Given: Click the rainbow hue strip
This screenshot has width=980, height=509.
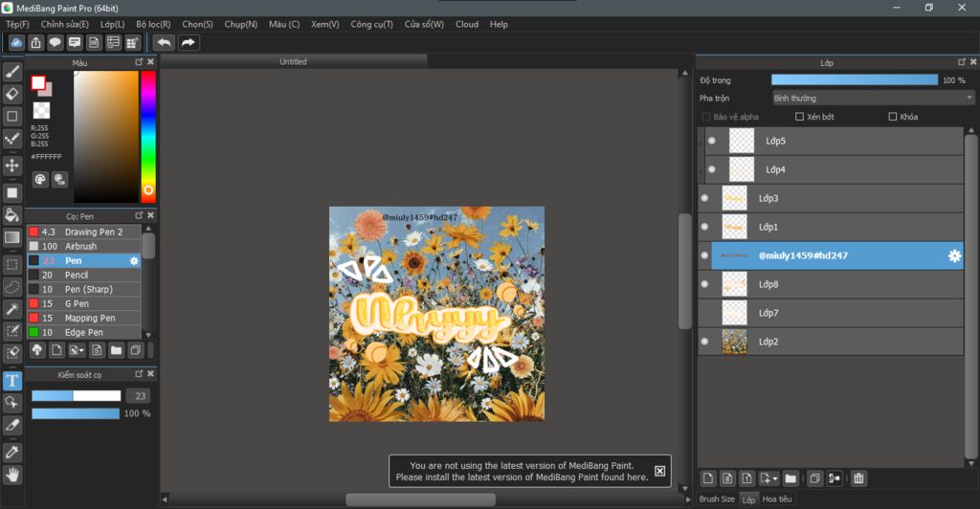Looking at the screenshot, I should coord(148,137).
